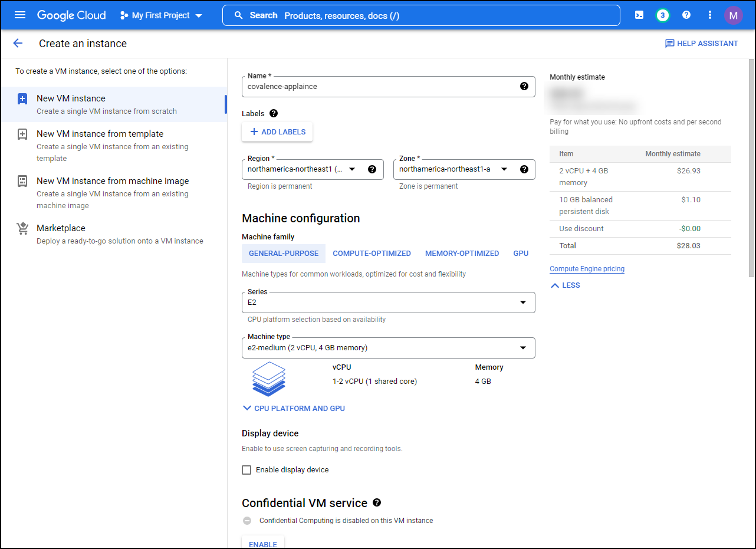Screen dimensions: 756x549
Task: Open the Zone dropdown
Action: tap(464, 169)
